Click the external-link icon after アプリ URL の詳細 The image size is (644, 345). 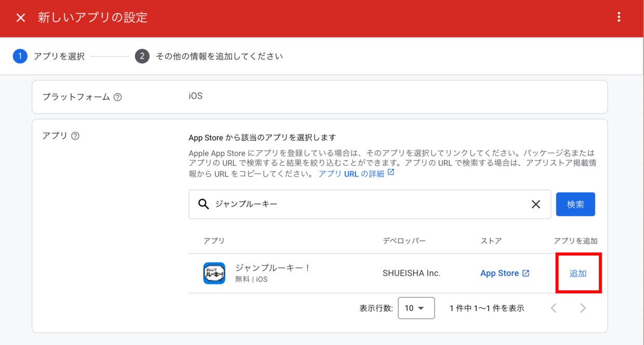pos(391,172)
